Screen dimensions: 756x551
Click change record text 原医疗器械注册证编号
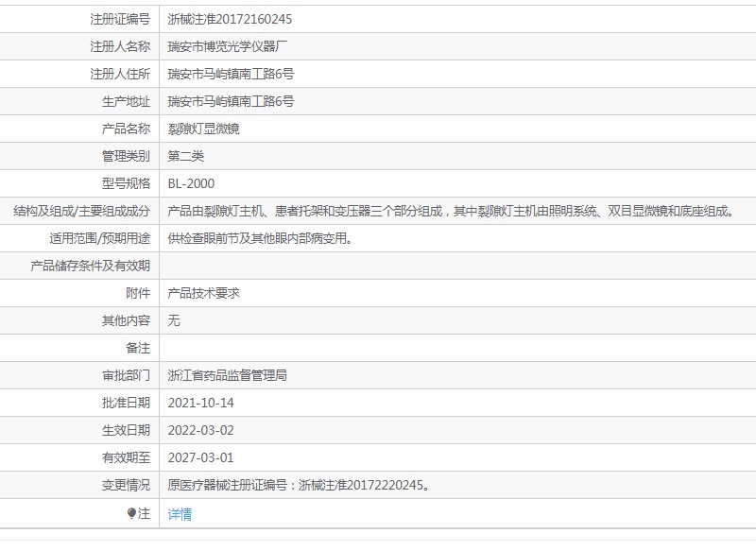(299, 485)
